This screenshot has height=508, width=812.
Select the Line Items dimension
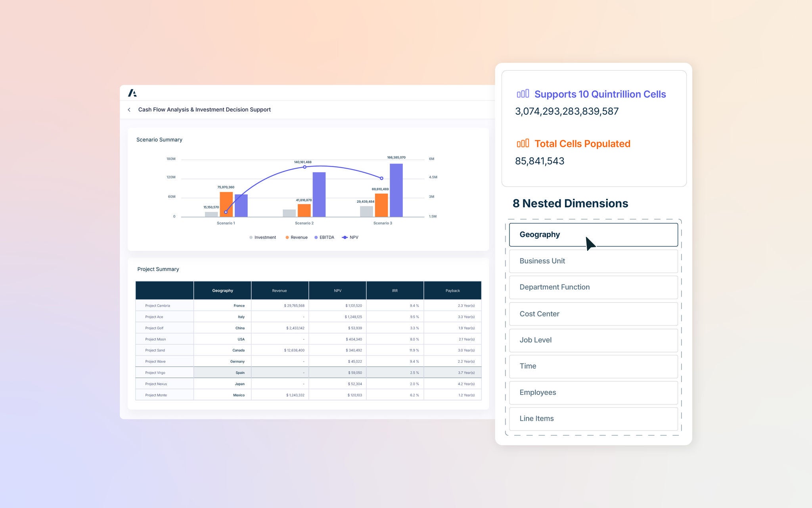pos(593,419)
